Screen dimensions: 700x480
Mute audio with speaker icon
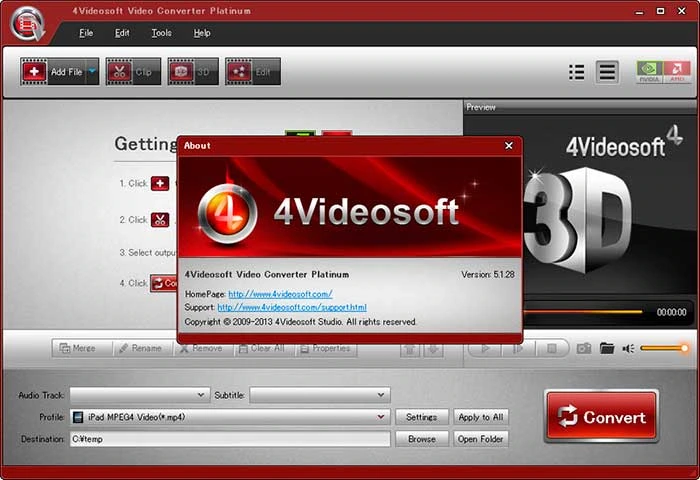pos(628,348)
